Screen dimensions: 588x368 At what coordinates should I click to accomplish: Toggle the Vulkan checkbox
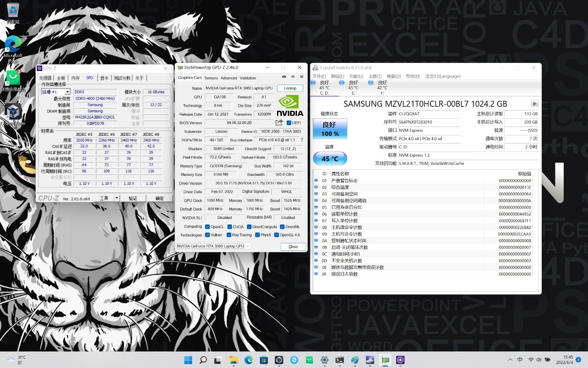207,235
